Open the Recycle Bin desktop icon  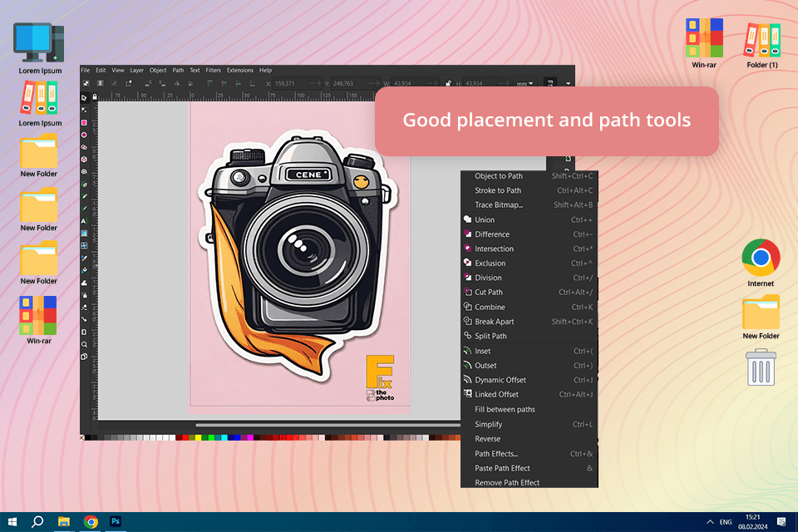click(x=761, y=367)
